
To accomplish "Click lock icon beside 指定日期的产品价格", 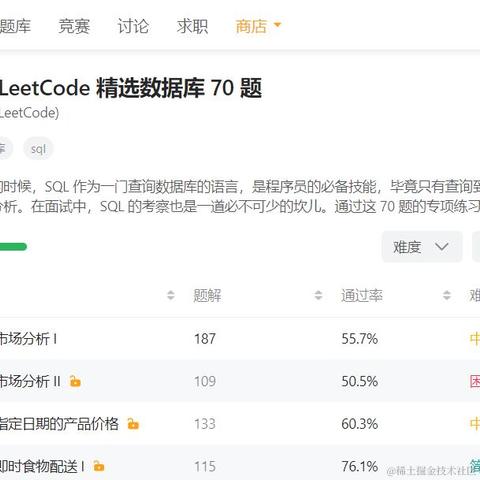I will coord(133,424).
